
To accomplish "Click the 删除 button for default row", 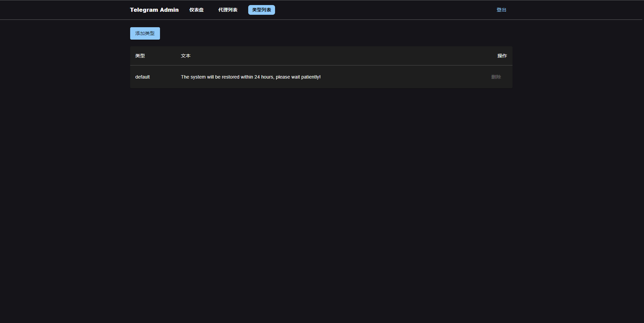I will pos(496,77).
